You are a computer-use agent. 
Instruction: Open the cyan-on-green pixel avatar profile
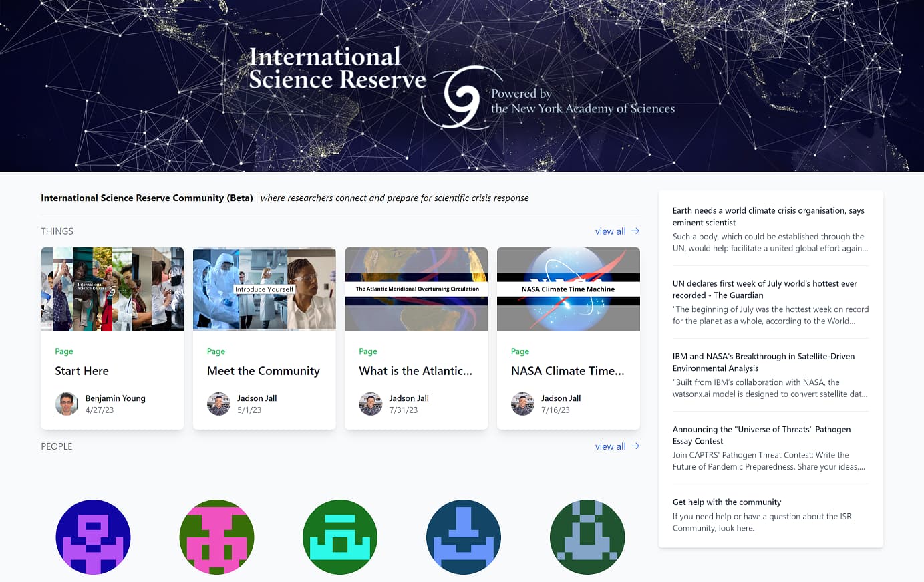point(340,537)
